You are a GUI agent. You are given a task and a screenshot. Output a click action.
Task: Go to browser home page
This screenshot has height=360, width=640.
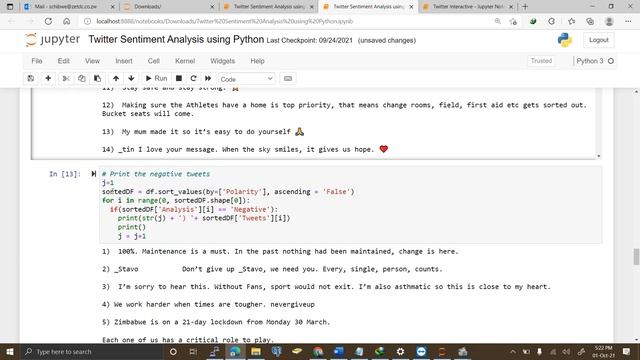click(x=67, y=21)
